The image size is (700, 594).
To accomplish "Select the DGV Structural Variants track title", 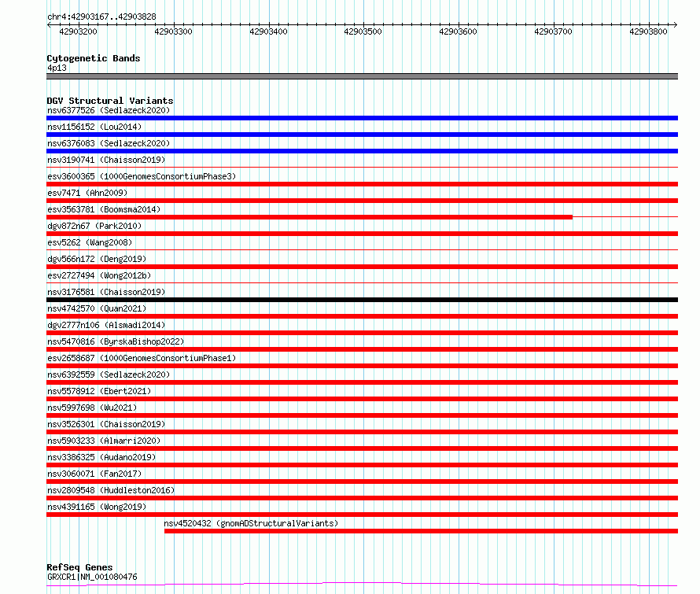I will coord(110,101).
